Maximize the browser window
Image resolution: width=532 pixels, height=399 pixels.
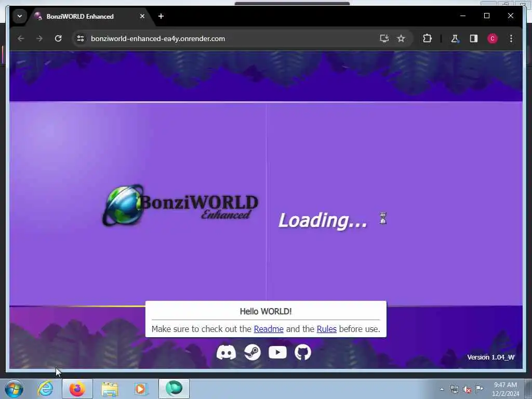(x=486, y=16)
